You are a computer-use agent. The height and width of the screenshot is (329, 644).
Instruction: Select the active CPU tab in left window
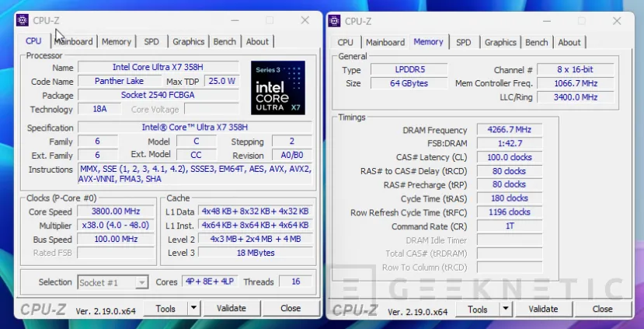pos(33,40)
